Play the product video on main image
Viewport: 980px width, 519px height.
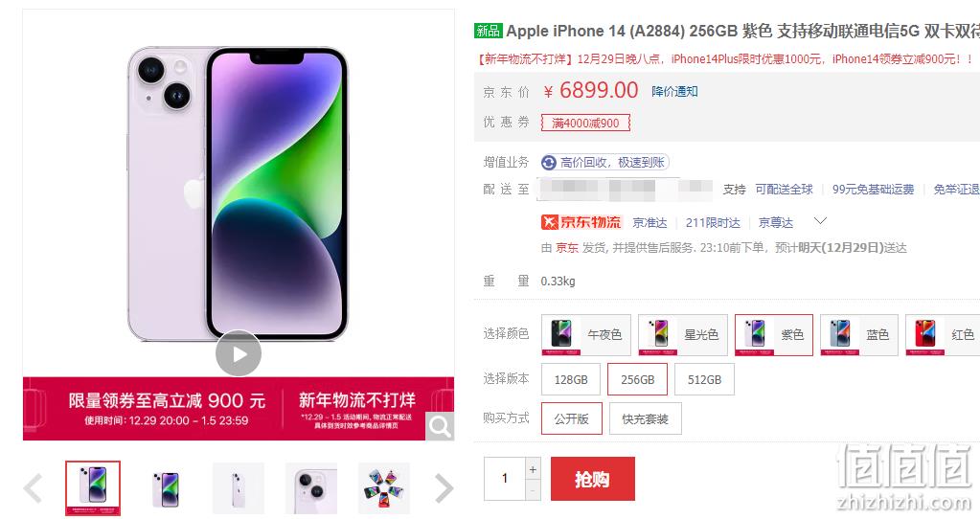[x=239, y=353]
